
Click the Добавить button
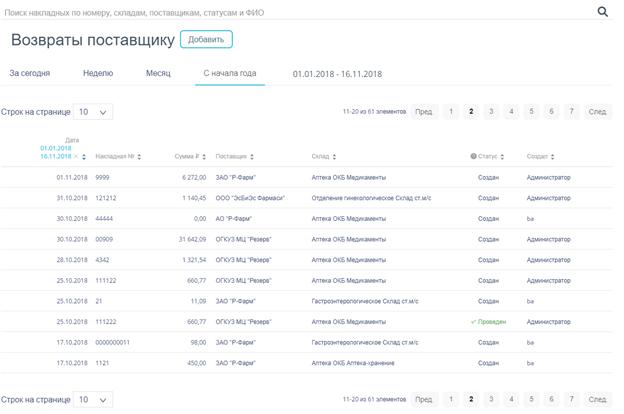pos(206,39)
